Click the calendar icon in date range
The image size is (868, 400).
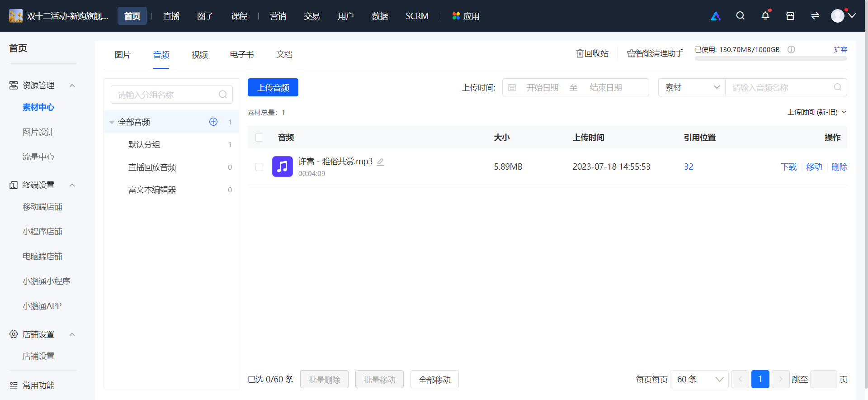(512, 87)
